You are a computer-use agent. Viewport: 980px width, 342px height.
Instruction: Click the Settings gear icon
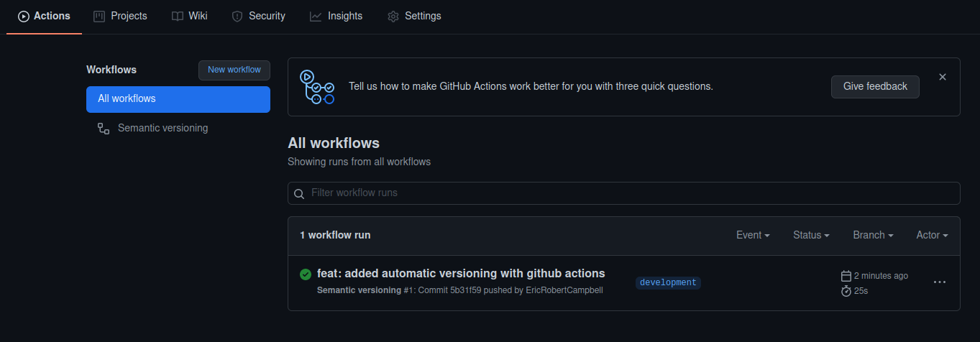pos(393,16)
